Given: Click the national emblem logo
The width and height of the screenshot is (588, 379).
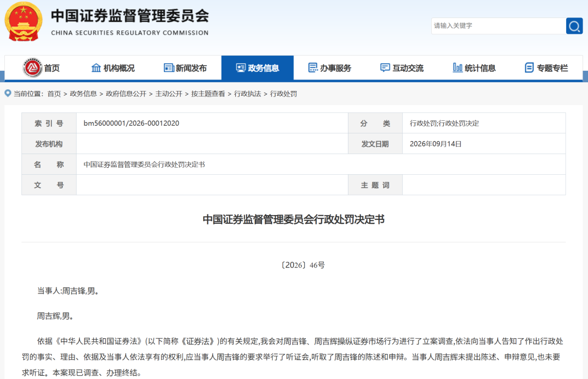Looking at the screenshot, I should click(23, 22).
